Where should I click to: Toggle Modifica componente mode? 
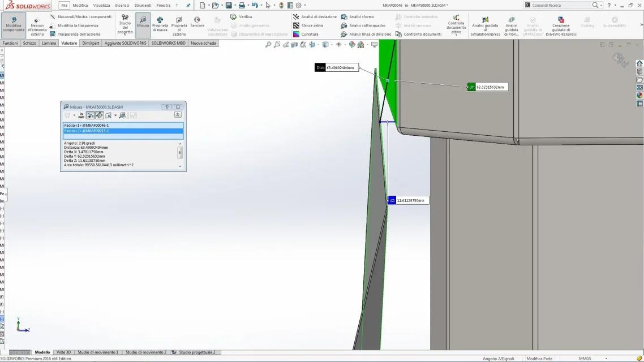tap(14, 25)
